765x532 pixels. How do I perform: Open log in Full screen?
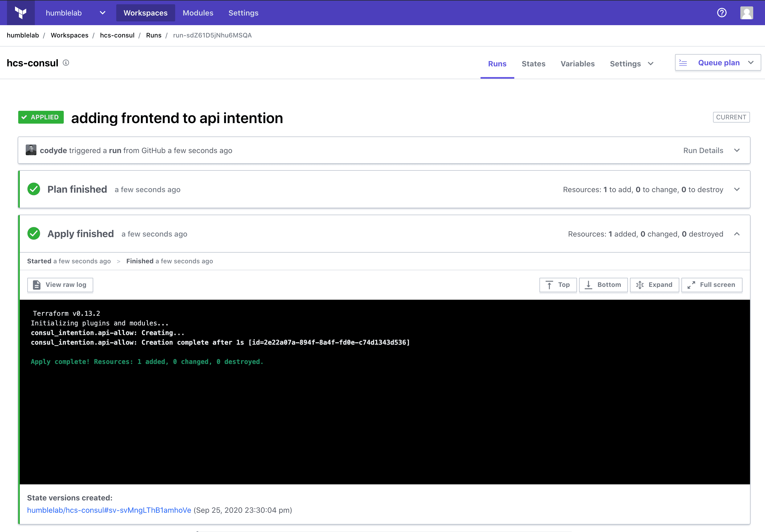[712, 285]
